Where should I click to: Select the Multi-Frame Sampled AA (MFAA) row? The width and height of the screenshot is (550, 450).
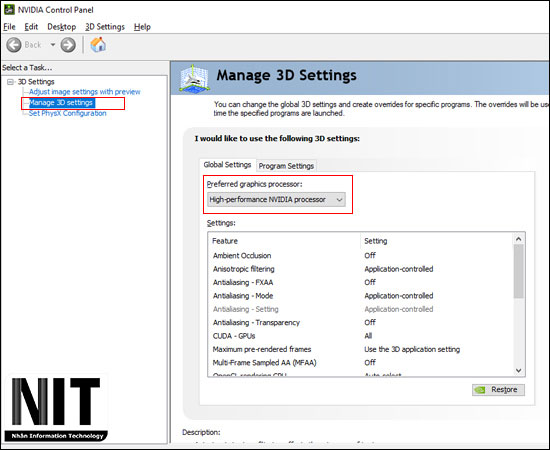click(361, 363)
